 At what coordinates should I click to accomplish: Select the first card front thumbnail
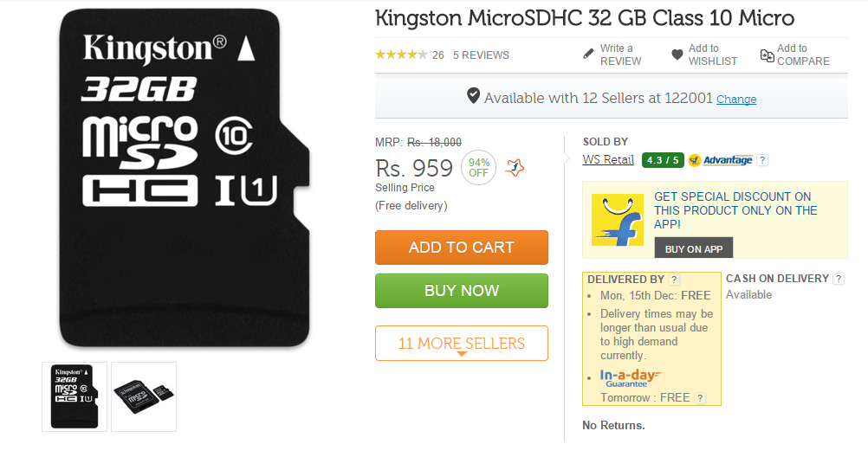click(74, 396)
